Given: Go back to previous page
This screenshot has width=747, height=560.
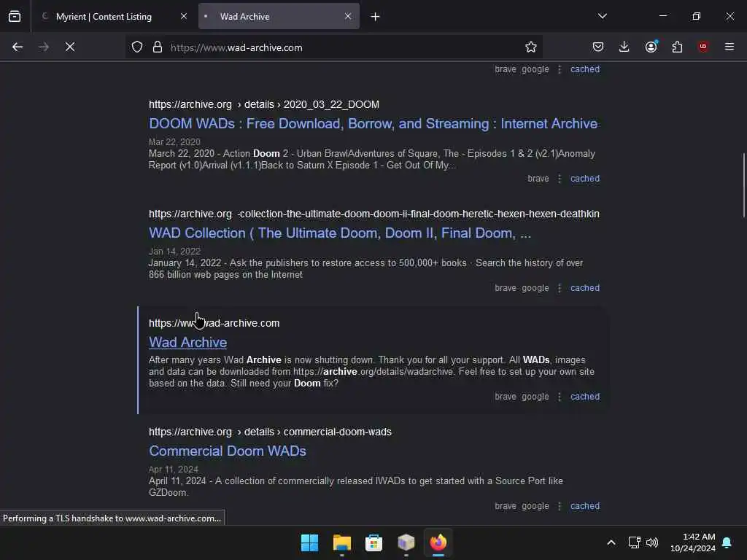Looking at the screenshot, I should (18, 47).
